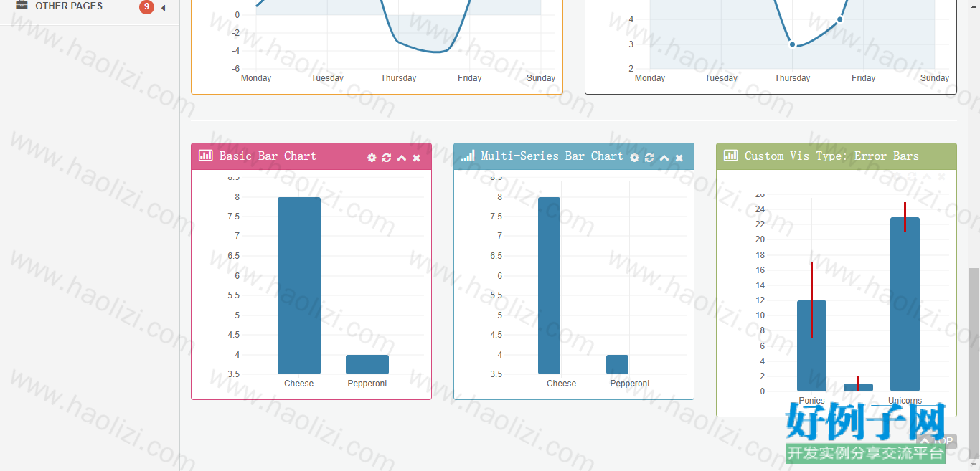The width and height of the screenshot is (980, 471).
Task: Click the Multi-Series Bar Chart title text
Action: [x=552, y=156]
